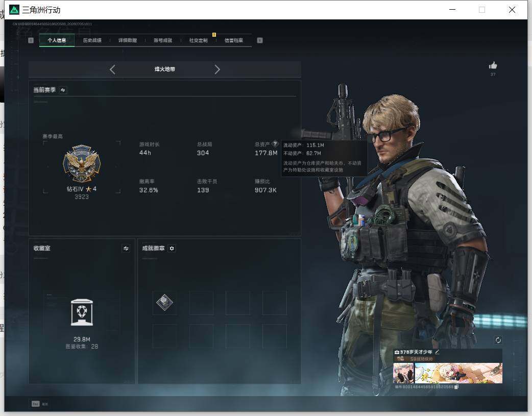Select the first achievement badge slot

tap(164, 303)
